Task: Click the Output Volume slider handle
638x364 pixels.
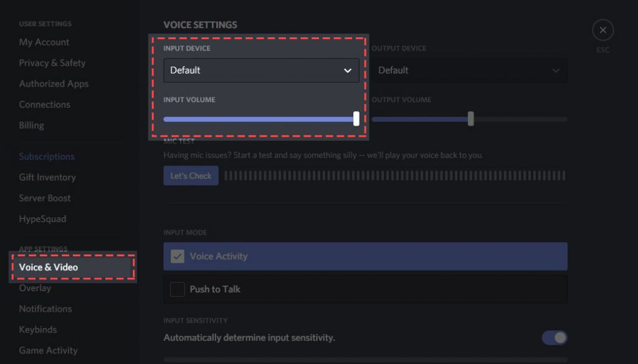Action: (471, 119)
